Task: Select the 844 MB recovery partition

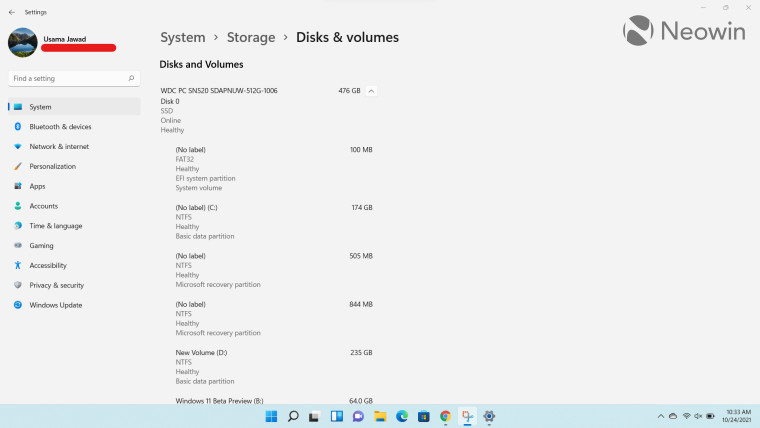Action: [274, 318]
